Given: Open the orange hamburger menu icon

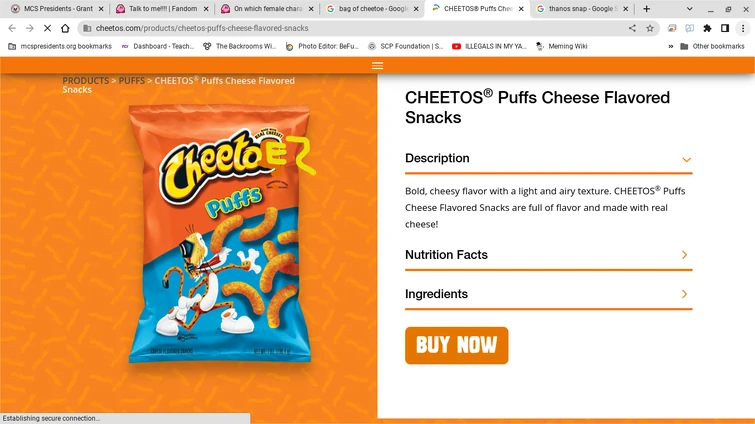Looking at the screenshot, I should (377, 66).
